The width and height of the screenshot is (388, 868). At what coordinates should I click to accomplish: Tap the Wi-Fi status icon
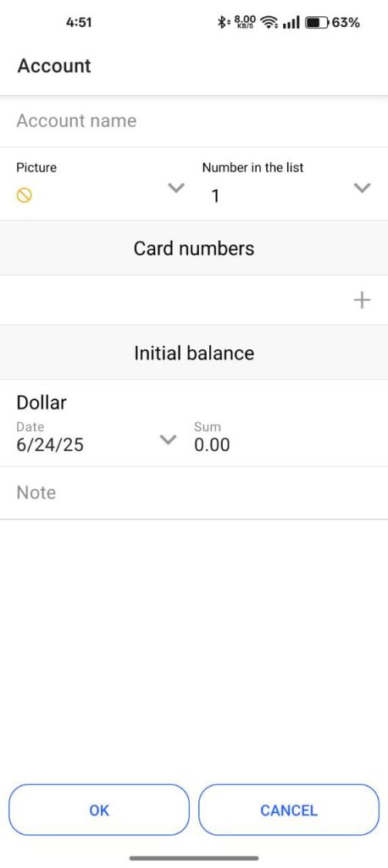pyautogui.click(x=269, y=23)
